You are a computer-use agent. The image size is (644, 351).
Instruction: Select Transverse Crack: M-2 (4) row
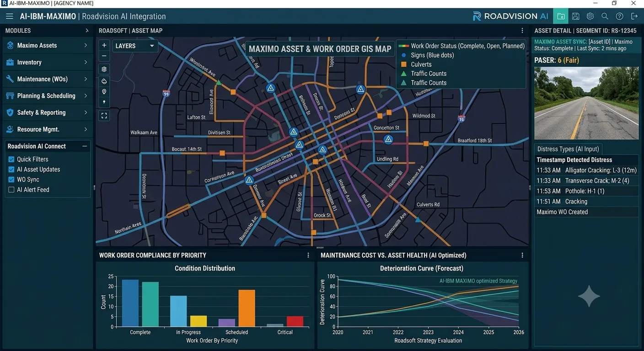pos(587,181)
